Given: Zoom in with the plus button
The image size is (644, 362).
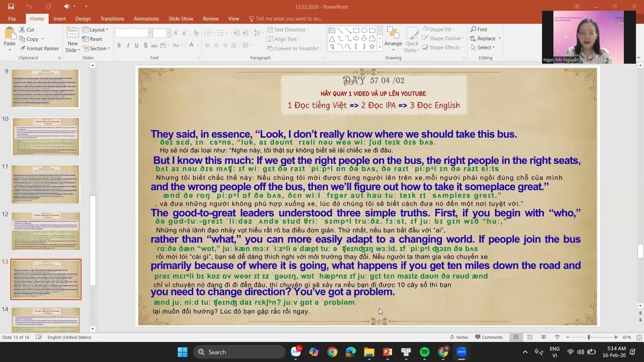Looking at the screenshot, I should [x=615, y=337].
